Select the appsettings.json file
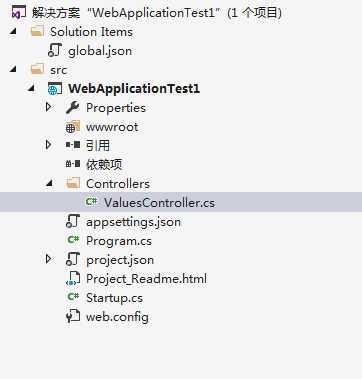The height and width of the screenshot is (379, 362). (x=133, y=222)
